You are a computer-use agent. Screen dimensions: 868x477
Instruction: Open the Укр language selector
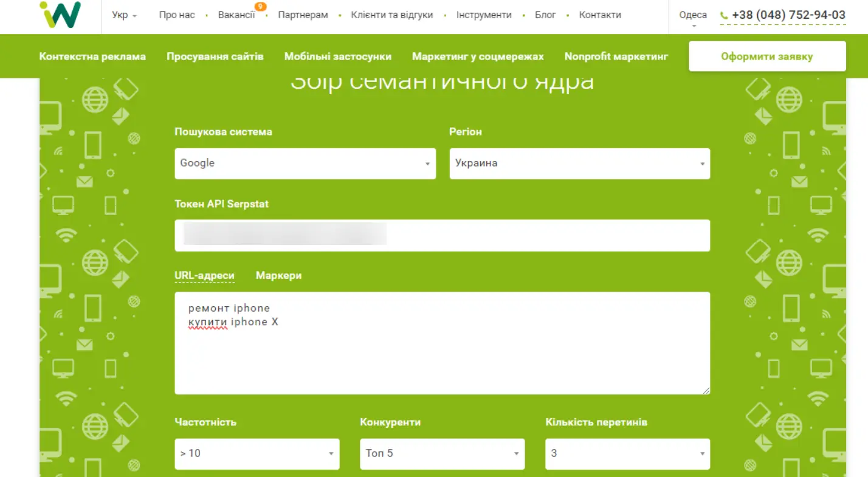[x=124, y=15]
